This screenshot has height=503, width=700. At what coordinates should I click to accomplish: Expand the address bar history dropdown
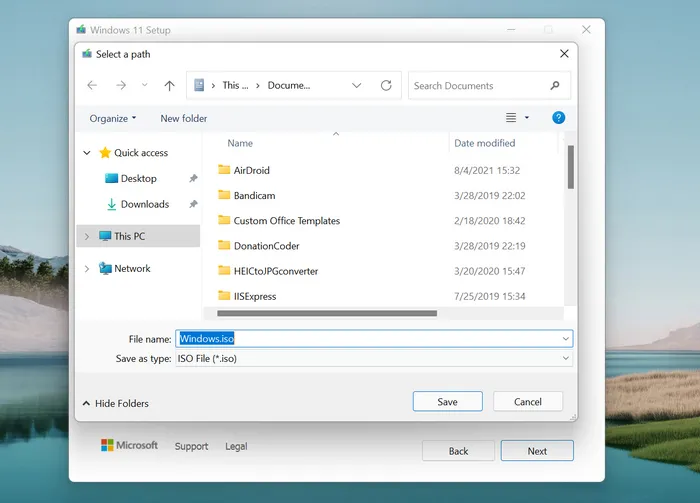(x=356, y=85)
